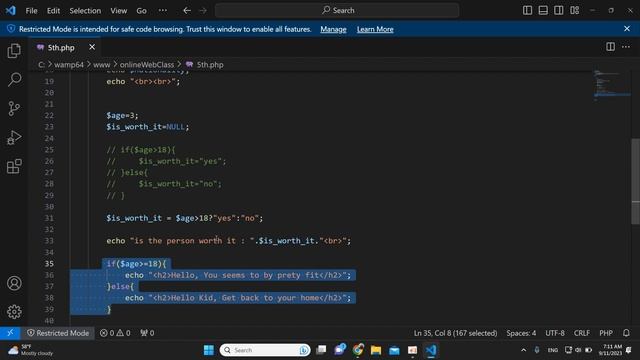The image size is (640, 360).
Task: Open the Selection menu
Action: pos(85,11)
